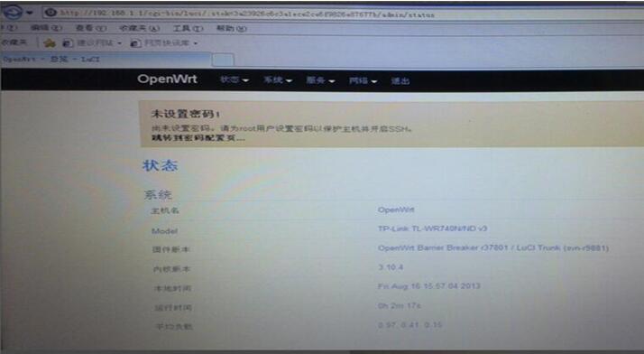Open a new blank browser tab
This screenshot has width=644, height=354.
point(223,60)
